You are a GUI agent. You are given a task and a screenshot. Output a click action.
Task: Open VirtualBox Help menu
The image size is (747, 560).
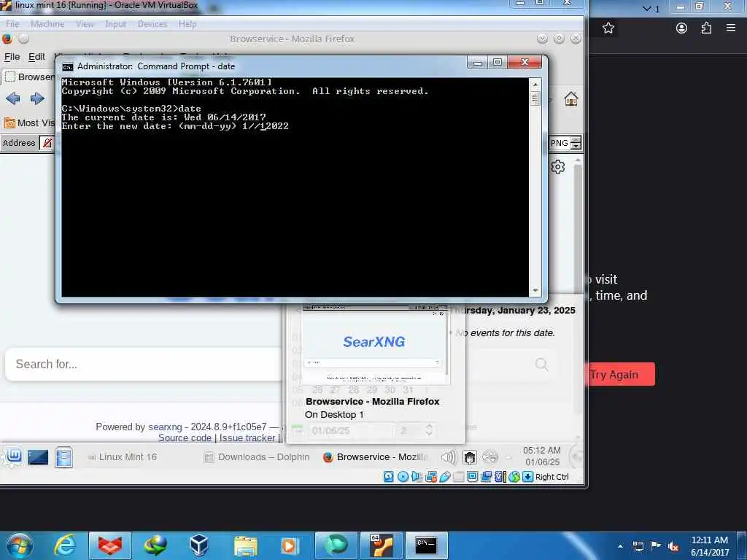pyautogui.click(x=187, y=24)
